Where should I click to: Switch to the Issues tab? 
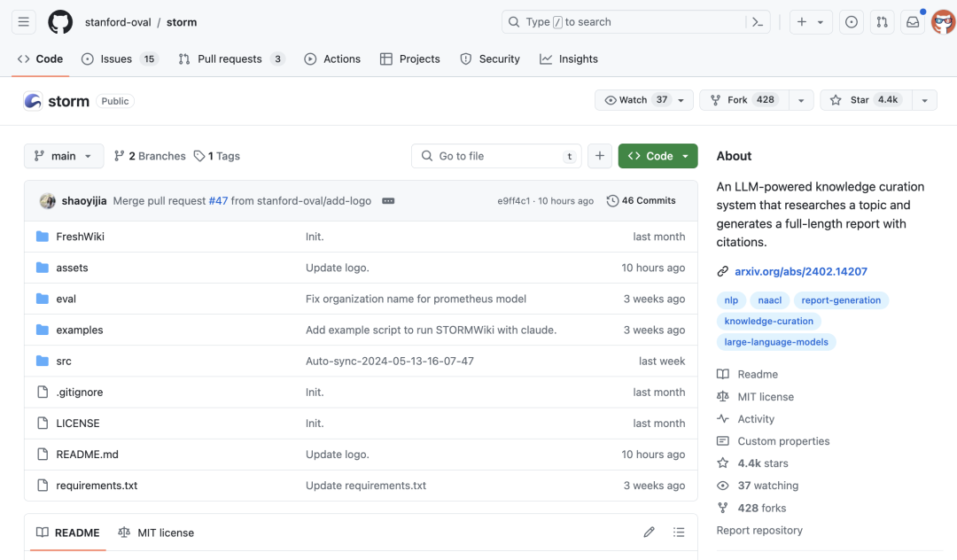tap(121, 59)
